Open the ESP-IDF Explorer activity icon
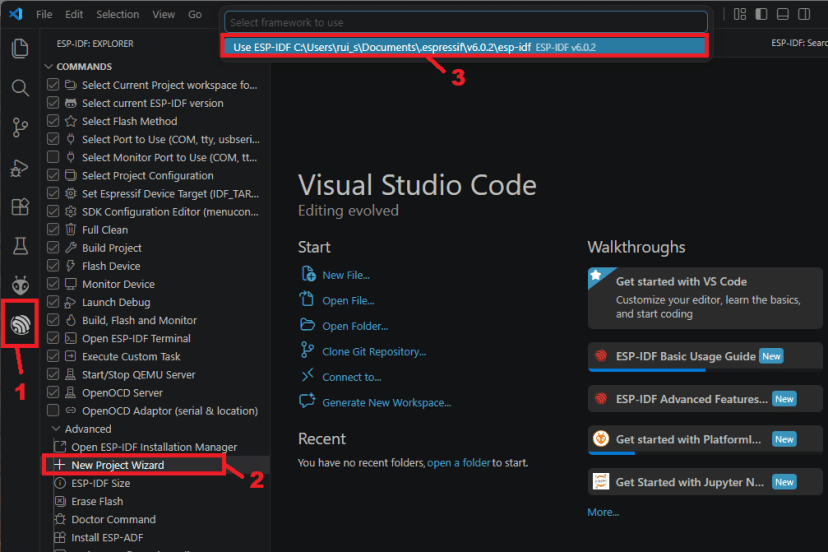 point(20,324)
